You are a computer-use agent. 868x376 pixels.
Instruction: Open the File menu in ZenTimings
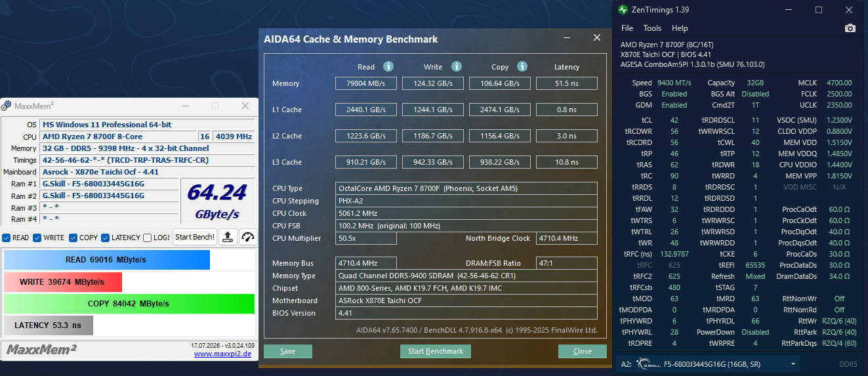point(627,28)
